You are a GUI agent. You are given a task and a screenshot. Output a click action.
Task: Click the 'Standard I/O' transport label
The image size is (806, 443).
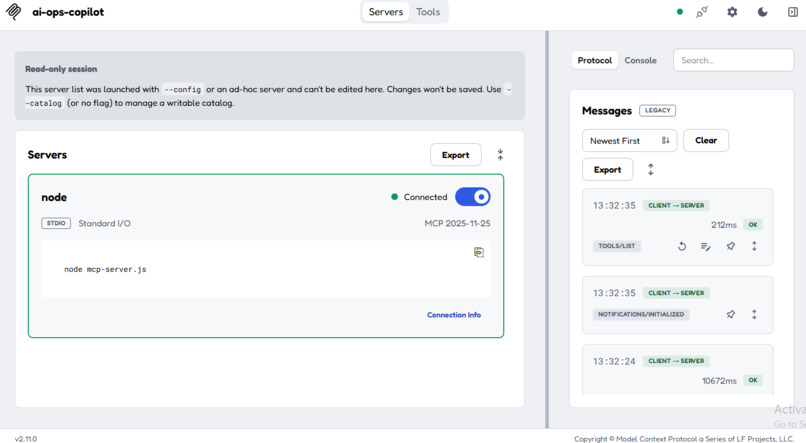104,224
